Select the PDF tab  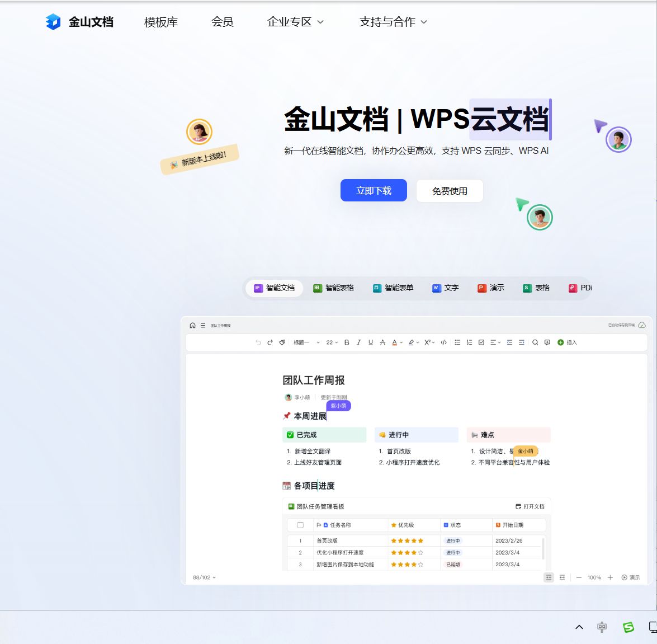pyautogui.click(x=580, y=288)
